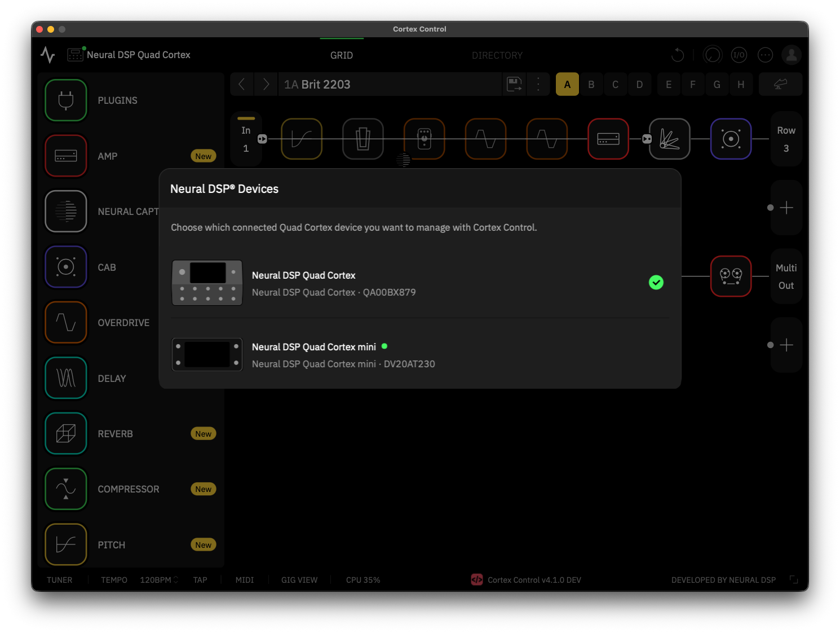Open the user account profile icon
The height and width of the screenshot is (633, 840).
point(792,55)
